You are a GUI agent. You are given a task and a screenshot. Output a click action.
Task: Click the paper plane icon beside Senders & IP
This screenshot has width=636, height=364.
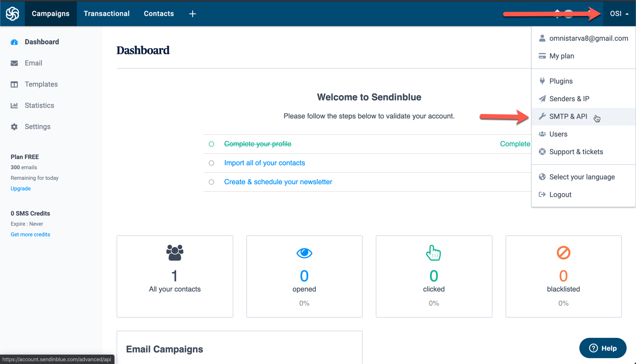pyautogui.click(x=542, y=99)
